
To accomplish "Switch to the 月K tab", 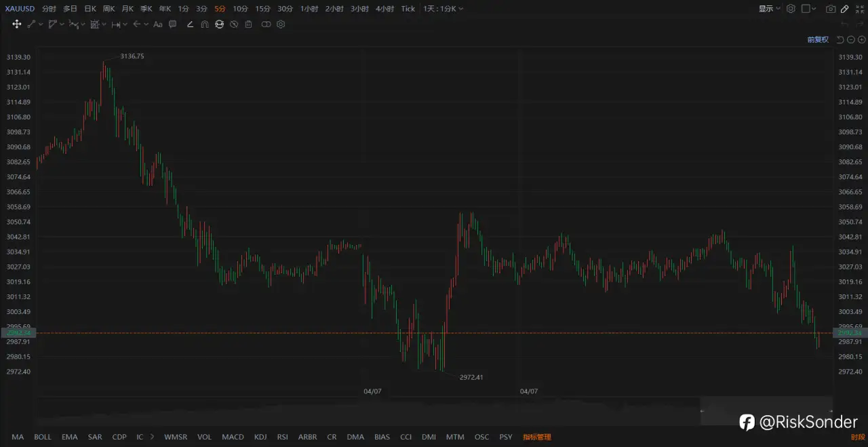I will coord(127,9).
